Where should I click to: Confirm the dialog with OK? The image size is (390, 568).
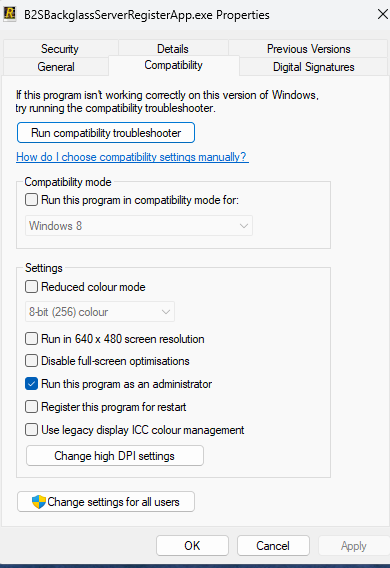coord(192,545)
